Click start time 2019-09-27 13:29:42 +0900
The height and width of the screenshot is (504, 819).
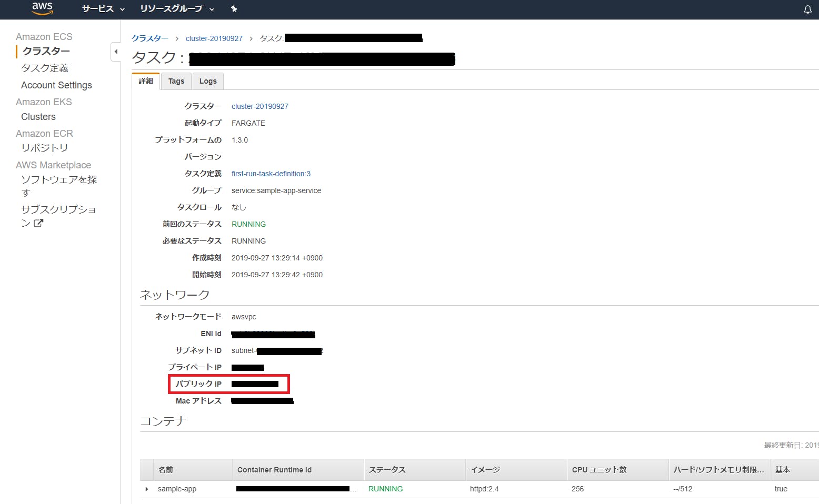(277, 275)
